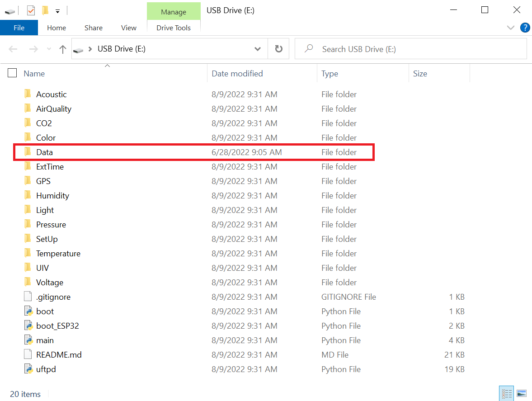Switch to the Home ribbon tab
The height and width of the screenshot is (401, 532).
click(x=56, y=28)
